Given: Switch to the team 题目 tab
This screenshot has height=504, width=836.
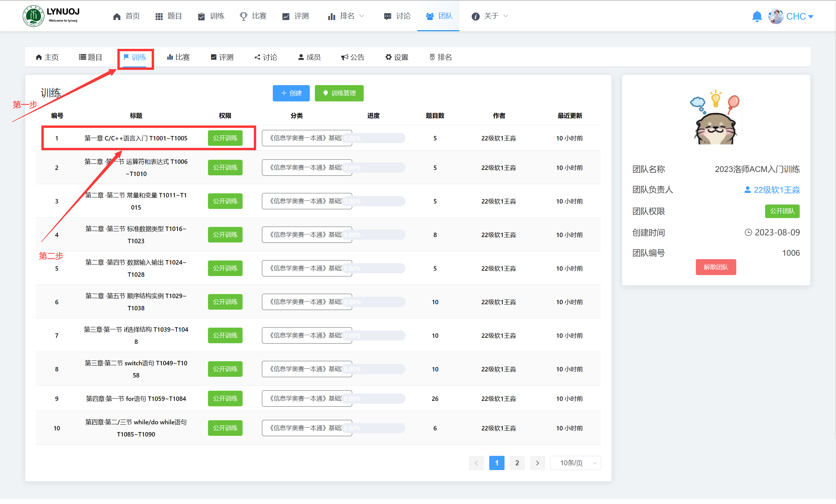Looking at the screenshot, I should point(90,57).
